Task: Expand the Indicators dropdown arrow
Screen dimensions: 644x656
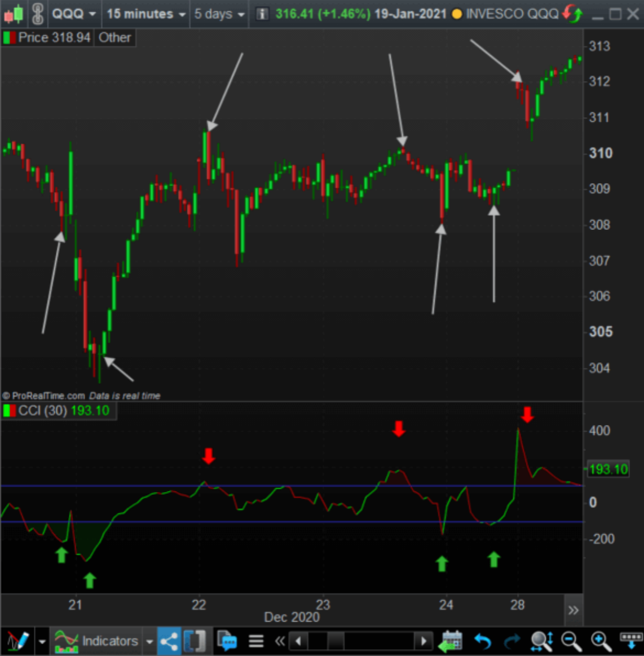Action: pos(149,641)
